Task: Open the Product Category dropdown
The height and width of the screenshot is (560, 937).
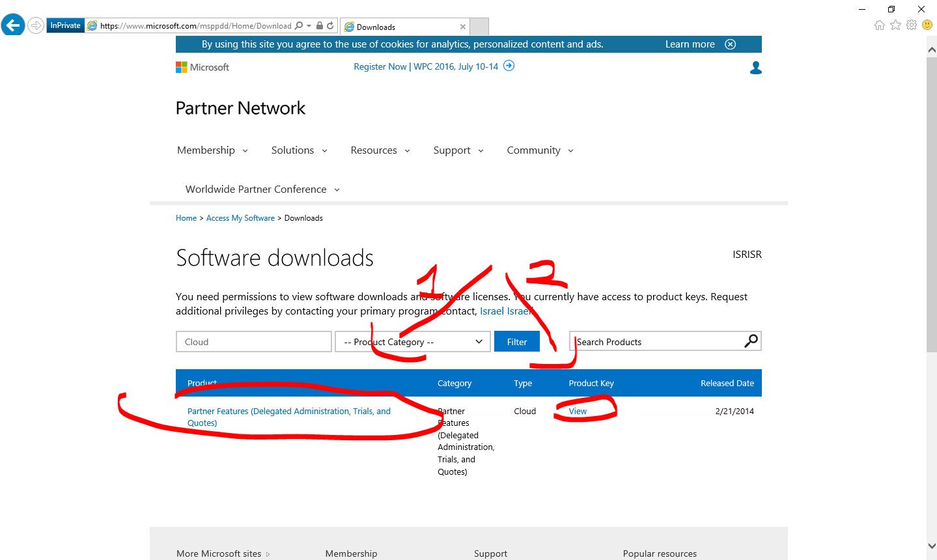Action: [x=413, y=342]
